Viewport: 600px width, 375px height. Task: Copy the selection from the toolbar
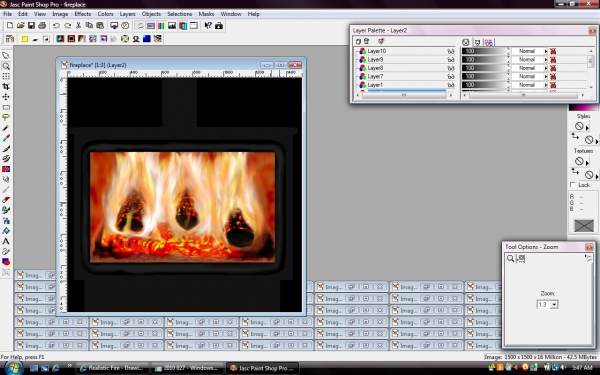point(89,26)
